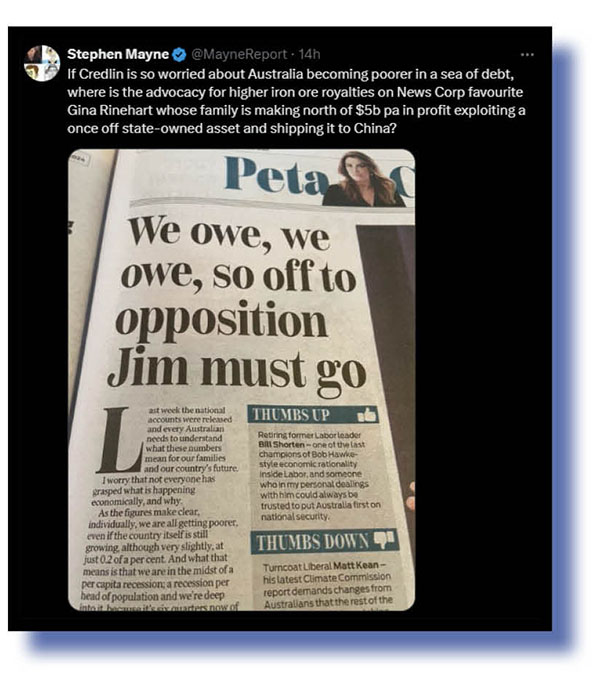Image resolution: width=595 pixels, height=673 pixels.
Task: Click the 'opposition' headline word
Action: click(x=221, y=321)
